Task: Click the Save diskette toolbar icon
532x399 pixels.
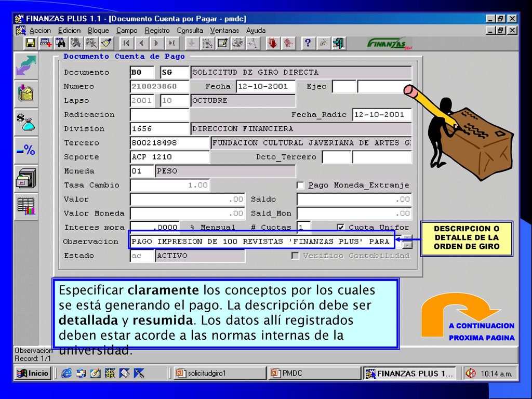Action: point(30,44)
